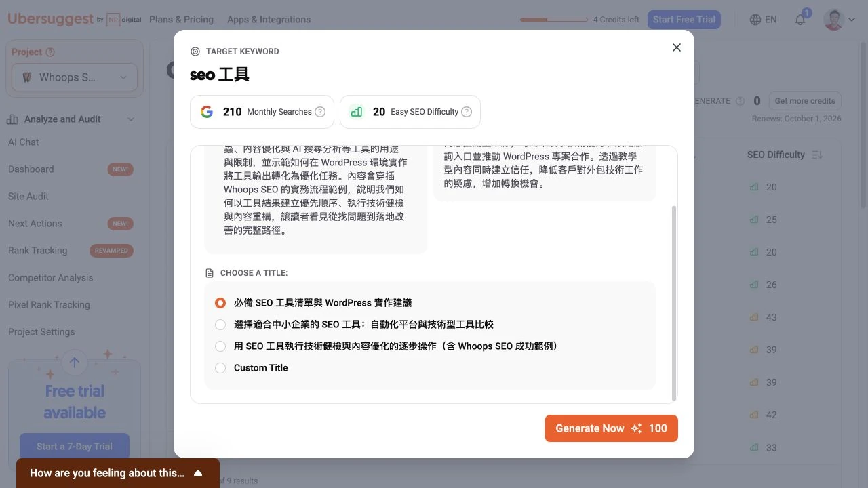Click Start Free Trial button
Screen dimensions: 868x488
(x=684, y=20)
